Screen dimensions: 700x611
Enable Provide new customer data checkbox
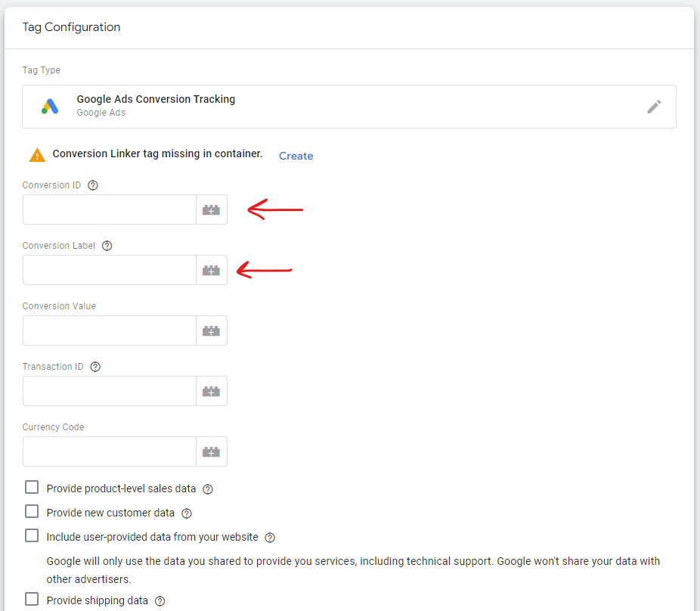point(32,511)
